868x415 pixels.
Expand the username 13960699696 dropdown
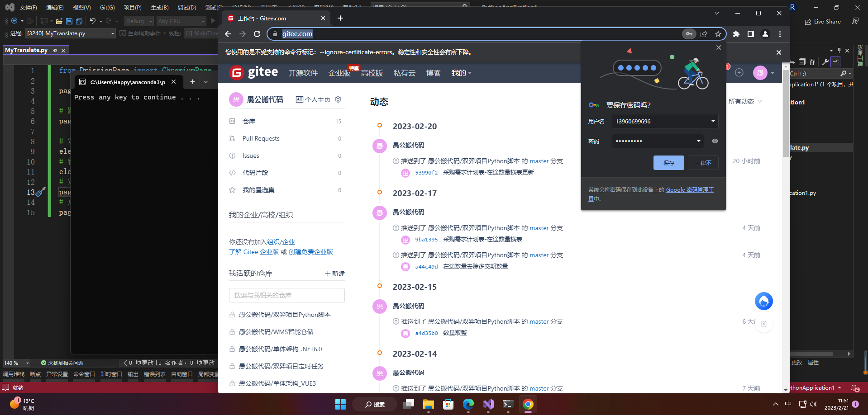pyautogui.click(x=713, y=121)
